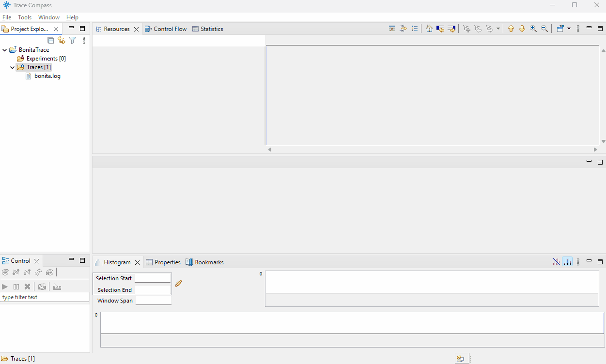This screenshot has width=606, height=364.
Task: Open the view menu dropdown arrow near zoom icons
Action: (570, 28)
